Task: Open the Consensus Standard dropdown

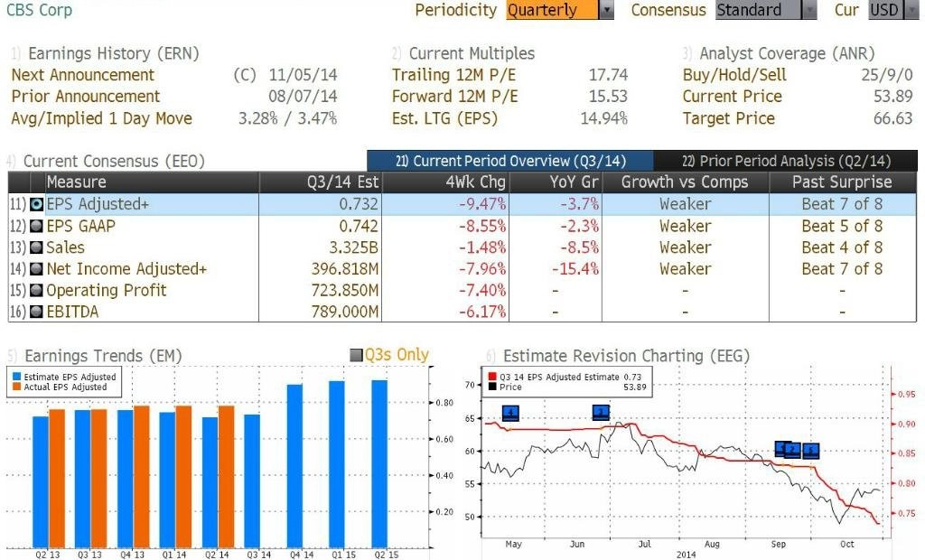Action: (x=766, y=10)
